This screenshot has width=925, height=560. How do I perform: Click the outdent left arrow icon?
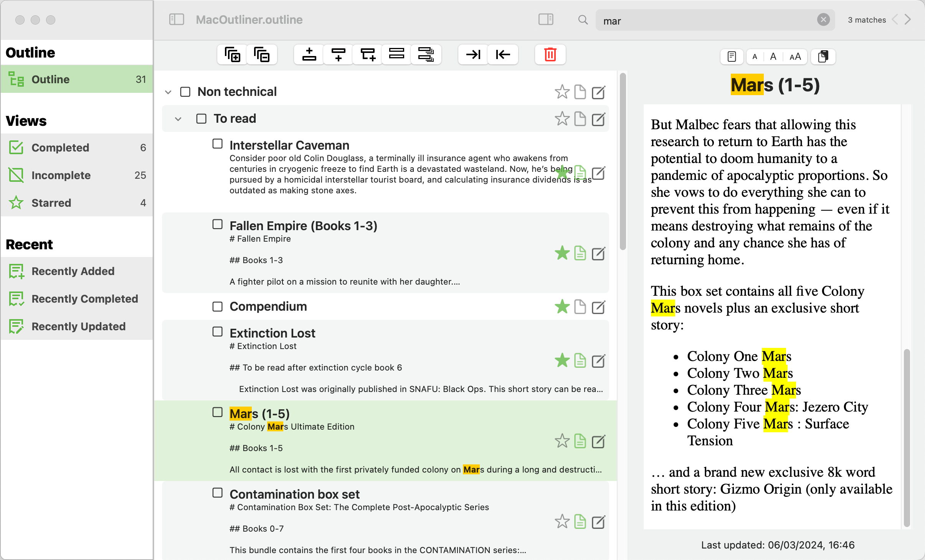click(503, 54)
